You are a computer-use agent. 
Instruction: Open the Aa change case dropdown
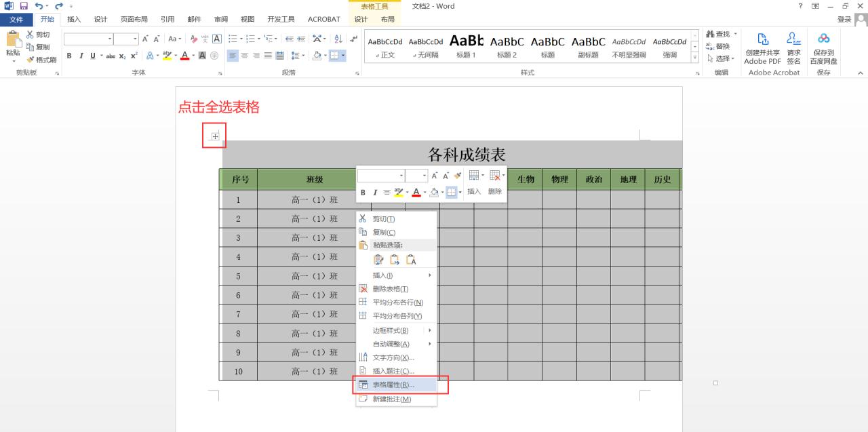click(174, 39)
